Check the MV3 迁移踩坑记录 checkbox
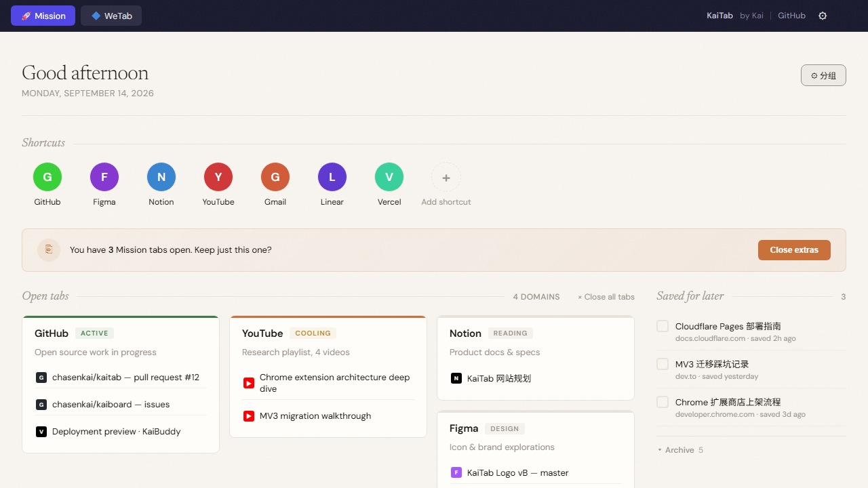This screenshot has height=488, width=868. (x=663, y=364)
